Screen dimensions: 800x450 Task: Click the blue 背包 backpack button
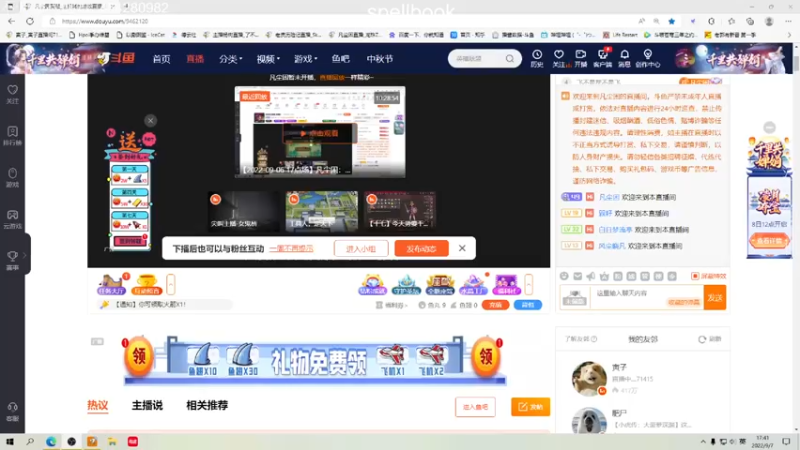pyautogui.click(x=528, y=305)
